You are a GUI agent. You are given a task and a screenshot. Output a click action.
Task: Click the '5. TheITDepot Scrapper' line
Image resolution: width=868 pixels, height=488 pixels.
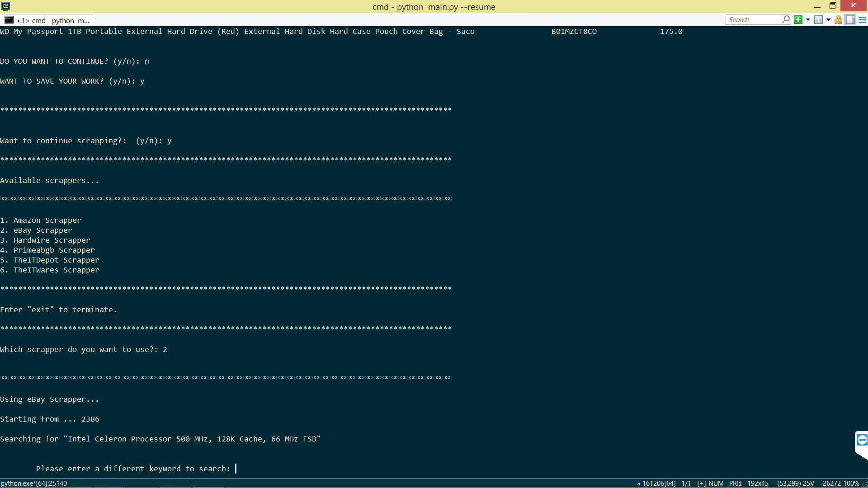point(50,260)
